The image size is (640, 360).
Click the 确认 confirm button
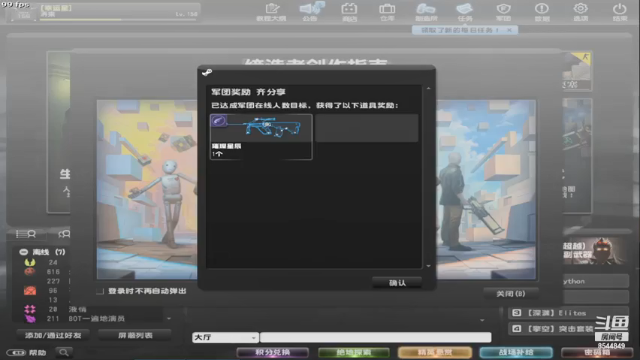tap(397, 282)
